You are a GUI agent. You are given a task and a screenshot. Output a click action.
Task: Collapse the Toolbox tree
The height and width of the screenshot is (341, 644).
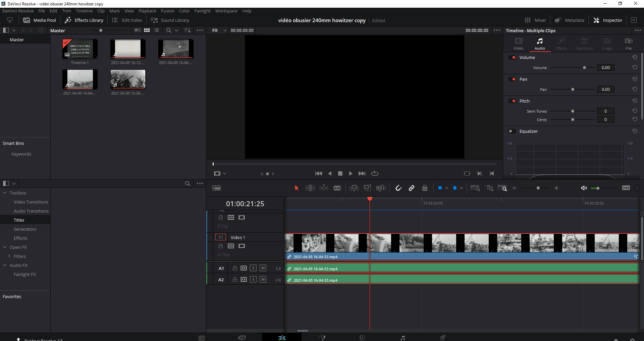pos(5,193)
